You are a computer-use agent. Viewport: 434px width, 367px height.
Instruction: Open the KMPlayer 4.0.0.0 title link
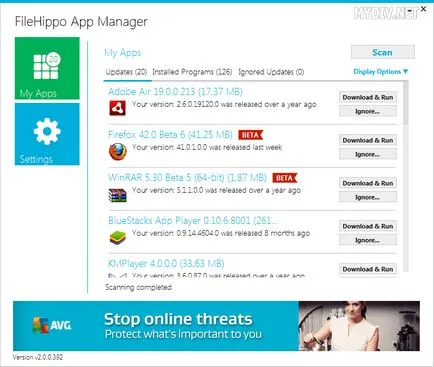tap(166, 264)
